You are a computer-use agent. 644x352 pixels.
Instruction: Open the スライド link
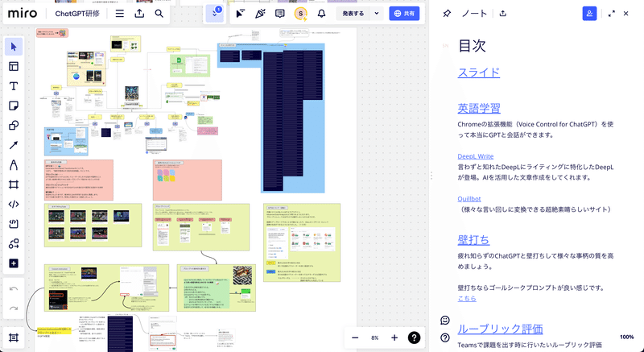tap(478, 72)
